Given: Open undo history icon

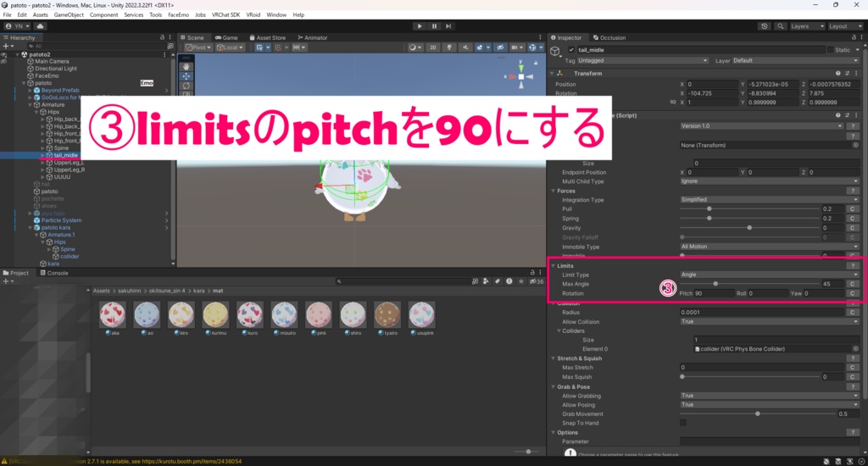Looking at the screenshot, I should (x=765, y=26).
